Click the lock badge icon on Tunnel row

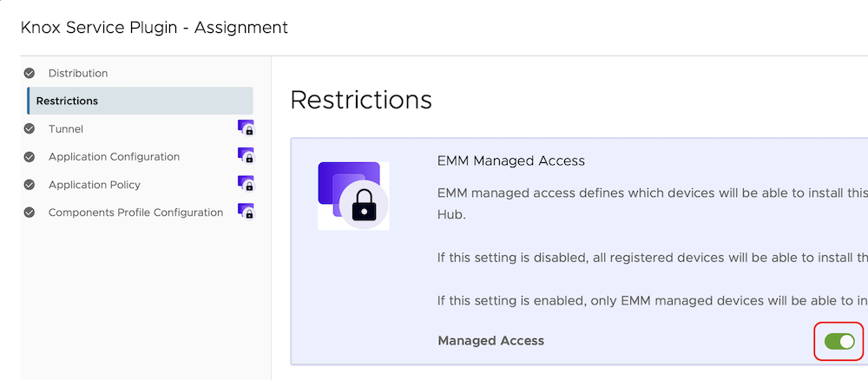point(246,128)
